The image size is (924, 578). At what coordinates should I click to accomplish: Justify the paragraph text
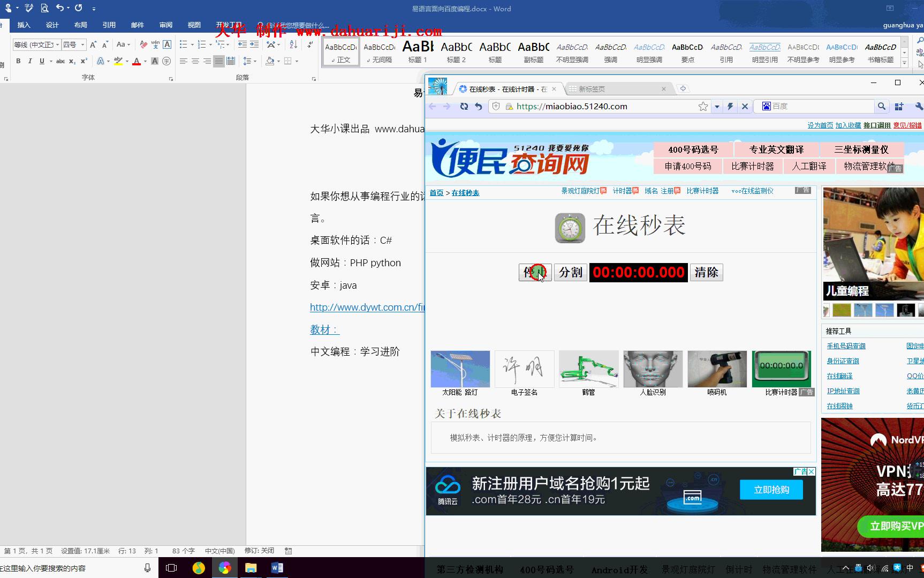pos(219,61)
